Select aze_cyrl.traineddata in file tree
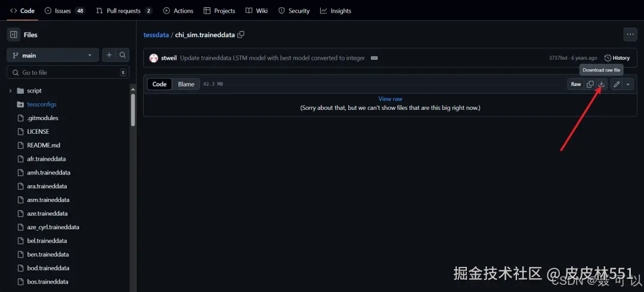 point(53,227)
